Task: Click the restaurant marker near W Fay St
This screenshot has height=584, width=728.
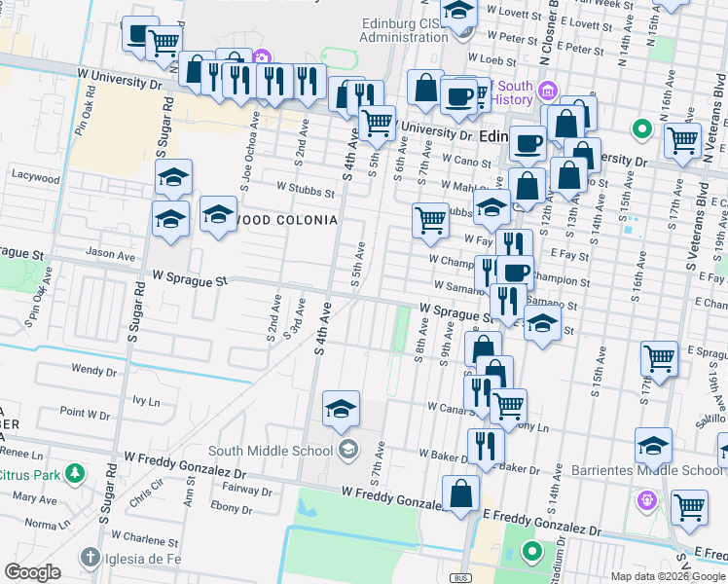Action: (514, 242)
